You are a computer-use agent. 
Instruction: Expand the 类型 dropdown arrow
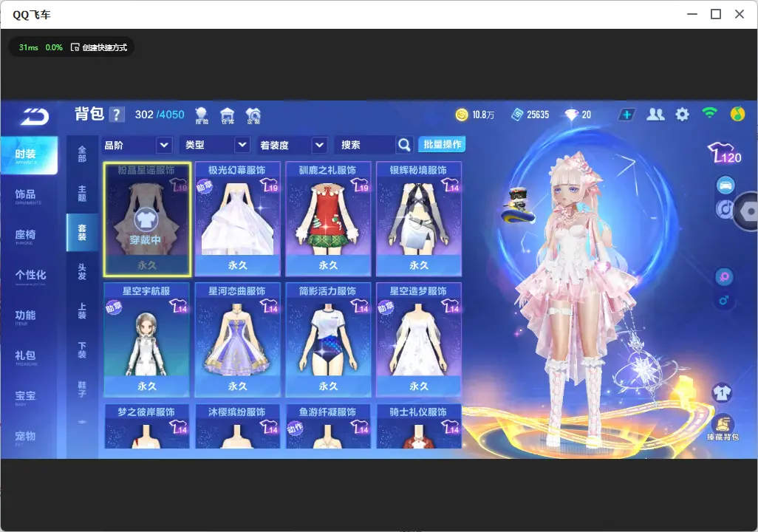click(242, 145)
